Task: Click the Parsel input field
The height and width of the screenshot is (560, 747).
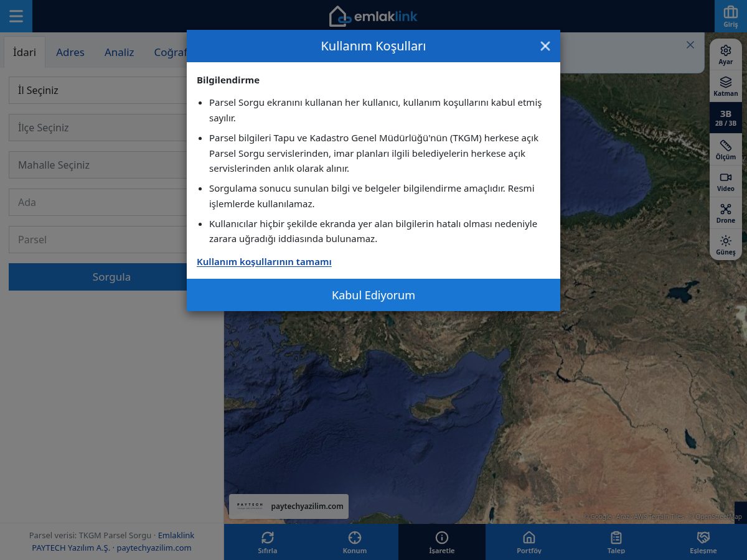Action: point(98,240)
